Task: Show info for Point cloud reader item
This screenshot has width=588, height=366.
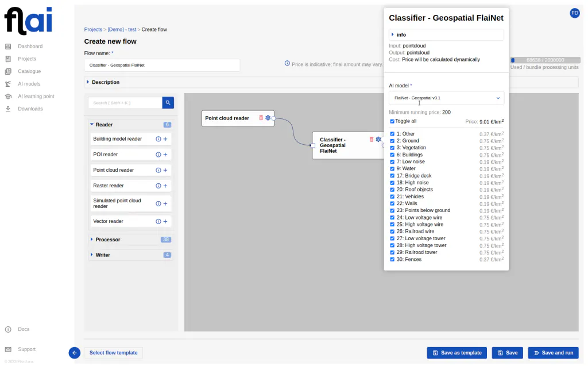Action: click(x=158, y=171)
